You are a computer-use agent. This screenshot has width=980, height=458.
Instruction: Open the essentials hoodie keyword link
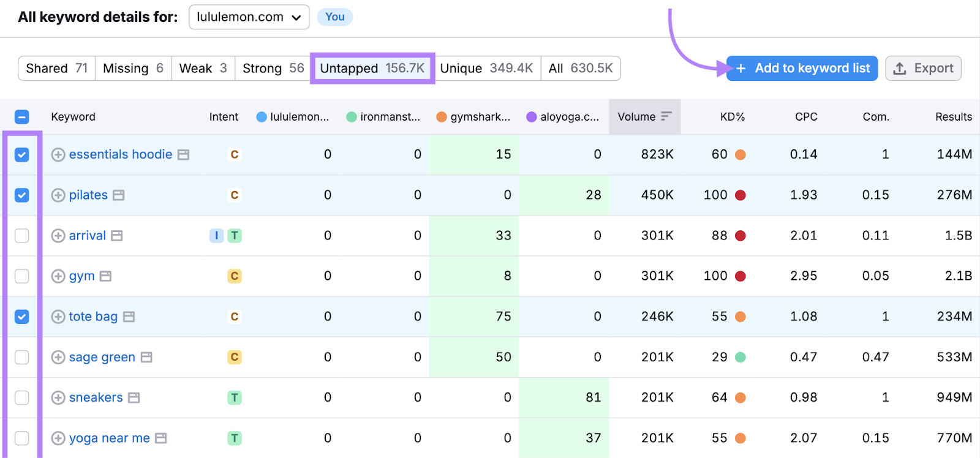pos(121,154)
